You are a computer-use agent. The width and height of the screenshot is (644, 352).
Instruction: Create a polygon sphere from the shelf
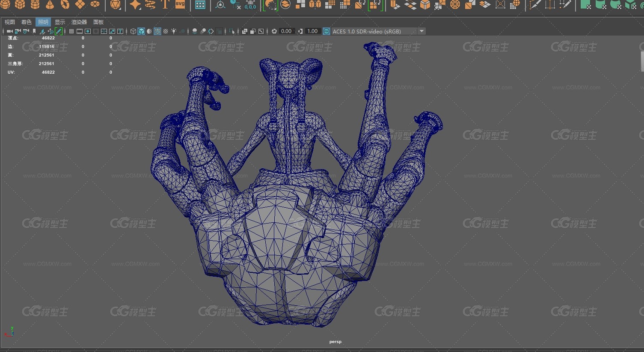tap(5, 4)
